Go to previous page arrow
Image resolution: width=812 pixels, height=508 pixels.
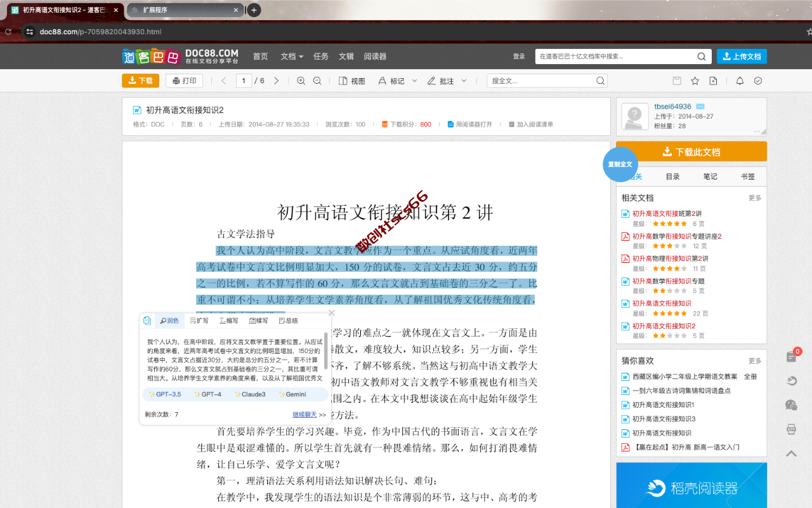223,81
